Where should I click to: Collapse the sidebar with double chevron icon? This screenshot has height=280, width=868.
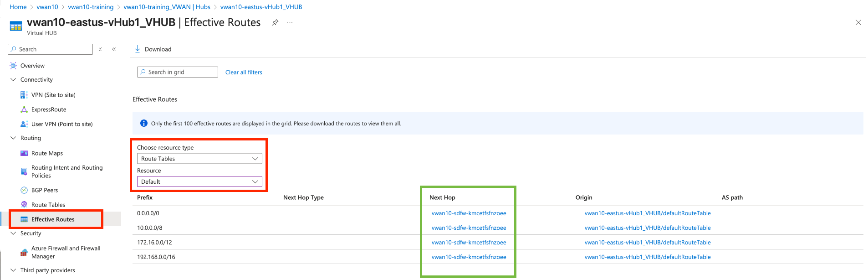click(114, 49)
